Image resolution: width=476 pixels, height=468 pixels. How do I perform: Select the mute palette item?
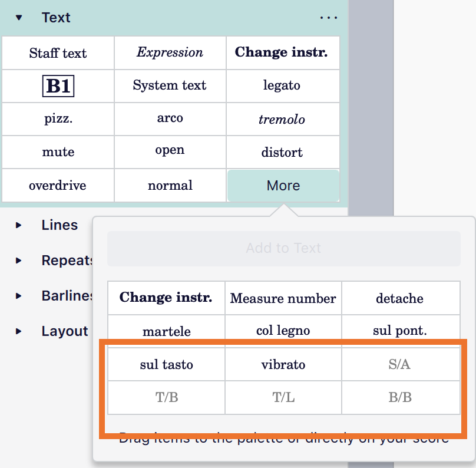tap(58, 152)
